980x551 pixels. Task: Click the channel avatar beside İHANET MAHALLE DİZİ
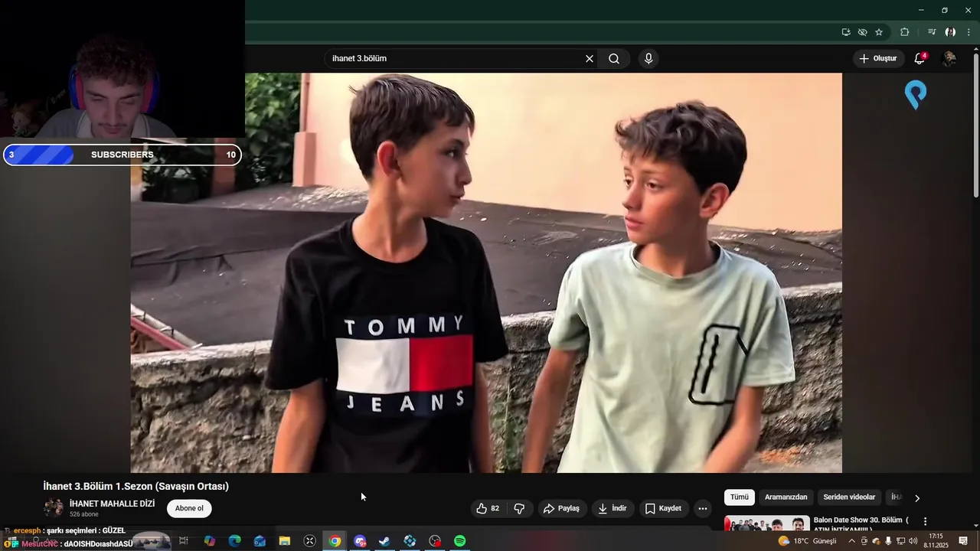[x=54, y=508]
